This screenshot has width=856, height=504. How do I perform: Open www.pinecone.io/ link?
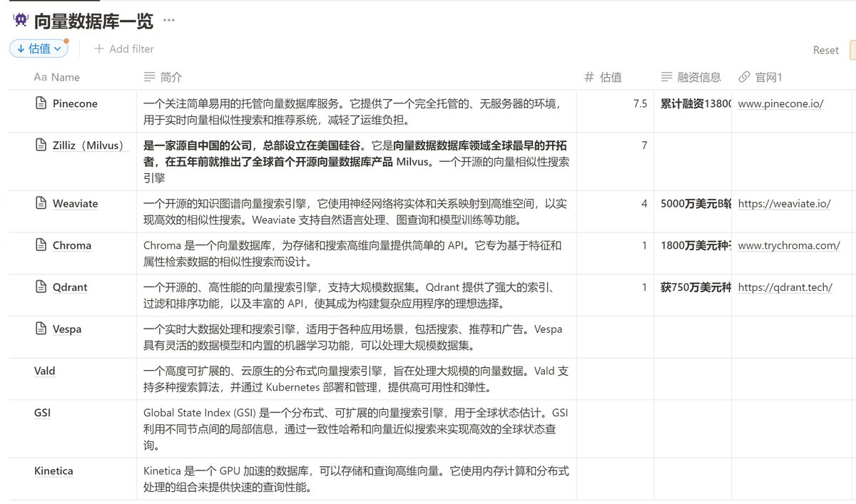coord(780,103)
